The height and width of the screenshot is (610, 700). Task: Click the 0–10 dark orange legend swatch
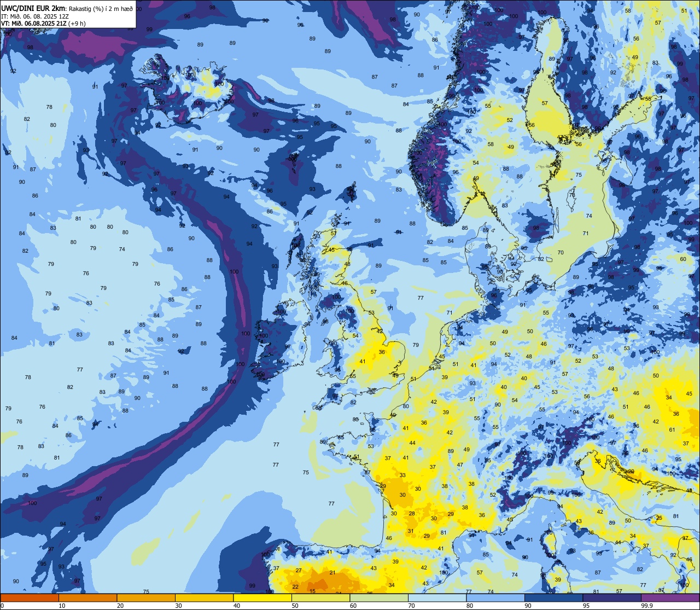coord(30,597)
